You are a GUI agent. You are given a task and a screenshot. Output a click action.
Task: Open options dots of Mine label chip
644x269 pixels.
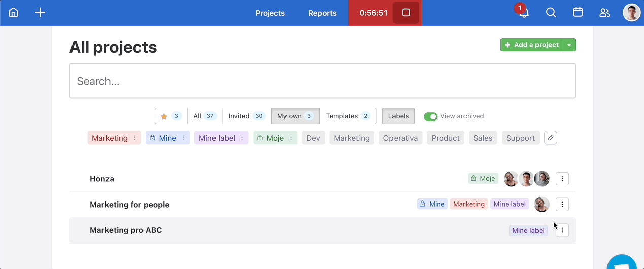pos(242,138)
